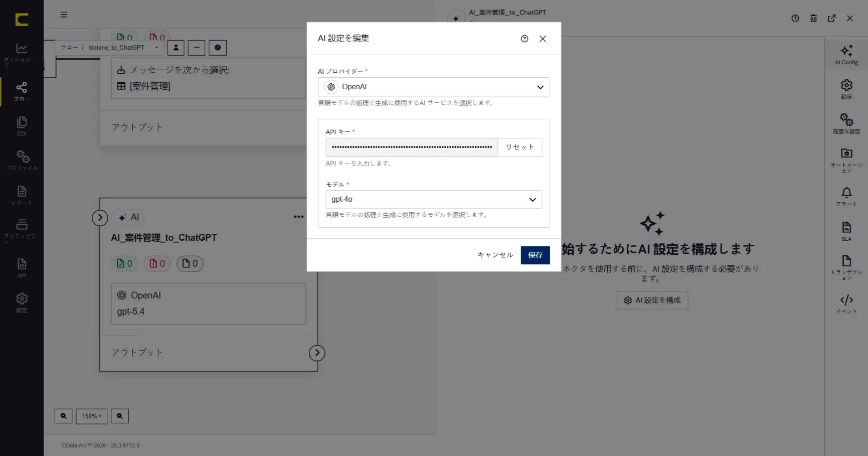Click the [案件管理] table entry
This screenshot has height=456, width=868.
144,86
